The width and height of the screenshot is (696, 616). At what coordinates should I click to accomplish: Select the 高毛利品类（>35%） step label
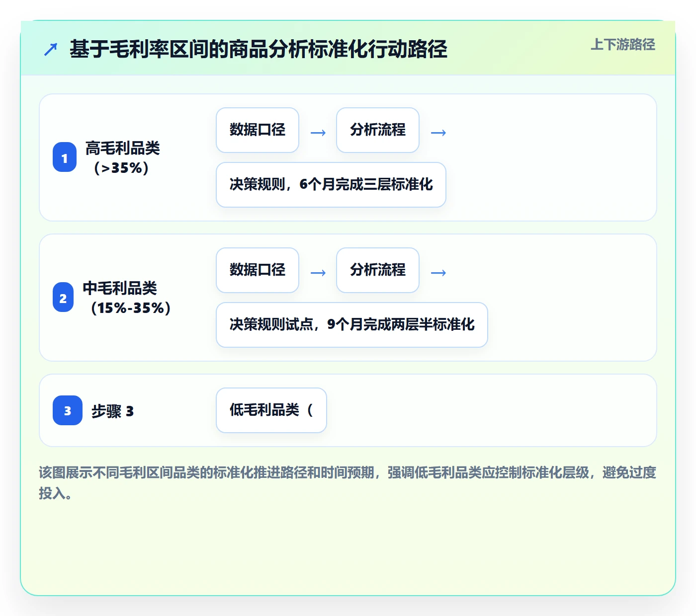click(122, 157)
